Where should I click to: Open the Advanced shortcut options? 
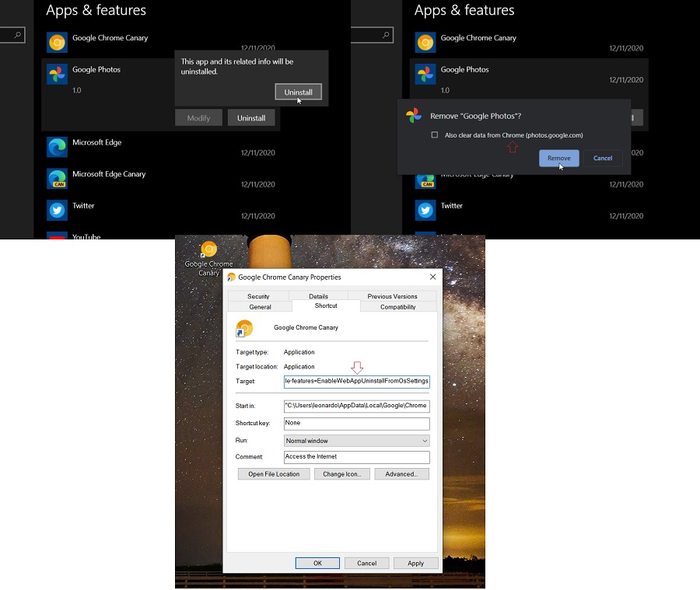(x=402, y=474)
